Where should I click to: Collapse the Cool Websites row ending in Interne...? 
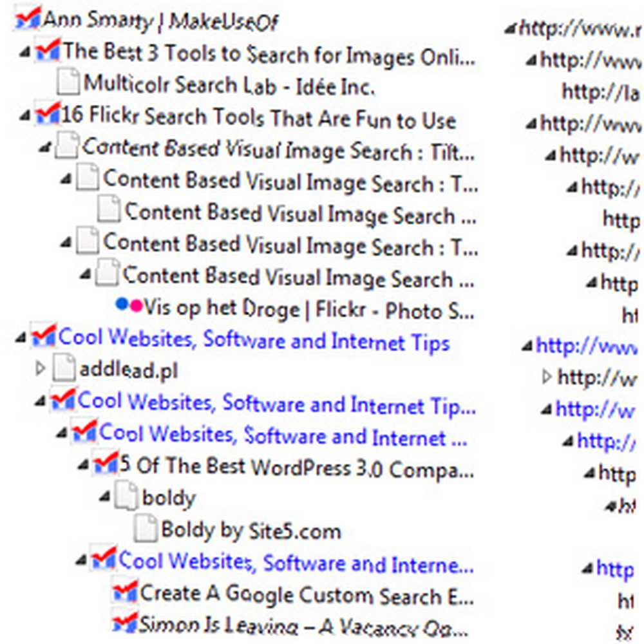pyautogui.click(x=82, y=560)
